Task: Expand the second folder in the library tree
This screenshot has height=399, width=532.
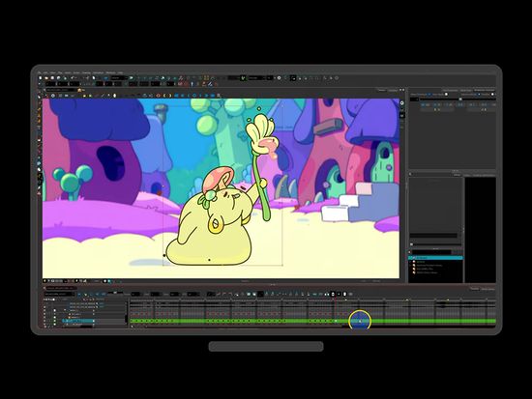Action: click(411, 262)
